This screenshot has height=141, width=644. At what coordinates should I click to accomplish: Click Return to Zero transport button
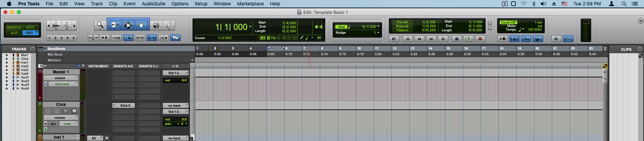coord(408,39)
